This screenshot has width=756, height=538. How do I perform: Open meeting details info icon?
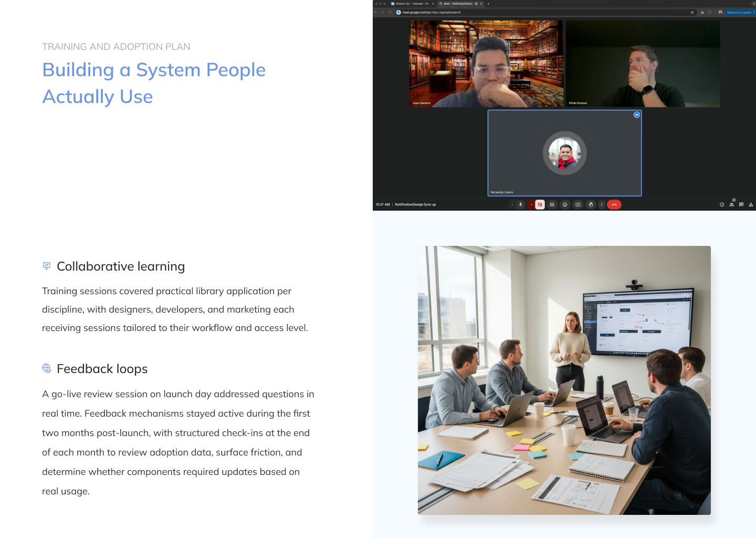click(722, 205)
